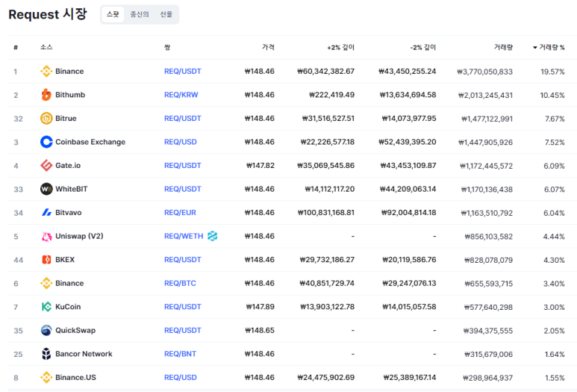Select the 스팟 tab

click(x=113, y=14)
